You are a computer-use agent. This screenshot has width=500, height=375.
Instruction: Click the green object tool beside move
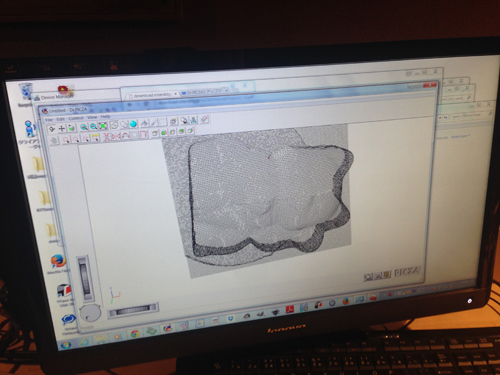[71, 128]
